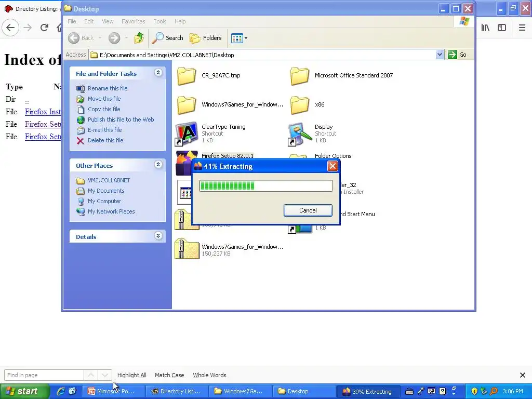Screen dimensions: 532x399
Task: Go up one folder level
Action: (139, 38)
